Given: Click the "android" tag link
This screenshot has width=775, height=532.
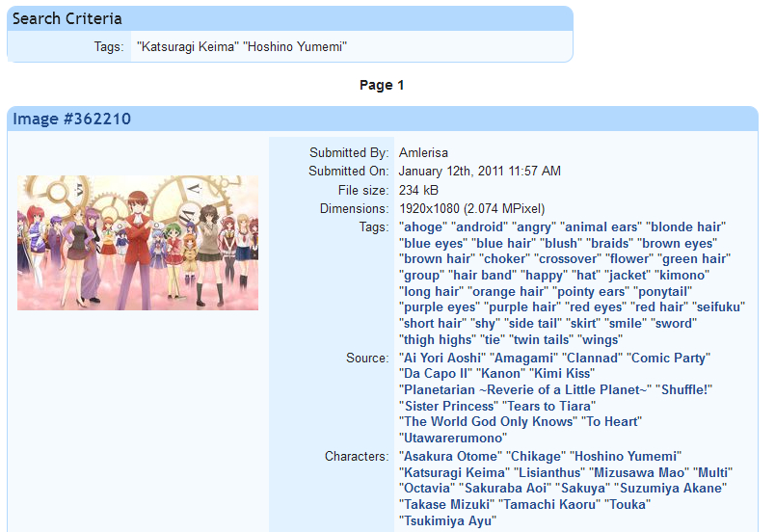Looking at the screenshot, I should 479,227.
